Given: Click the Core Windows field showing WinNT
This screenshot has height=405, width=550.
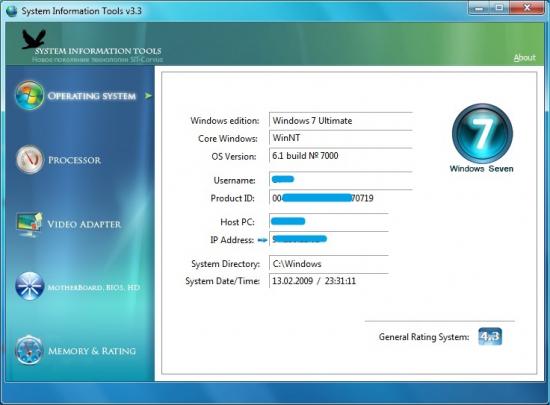Looking at the screenshot, I should click(341, 138).
